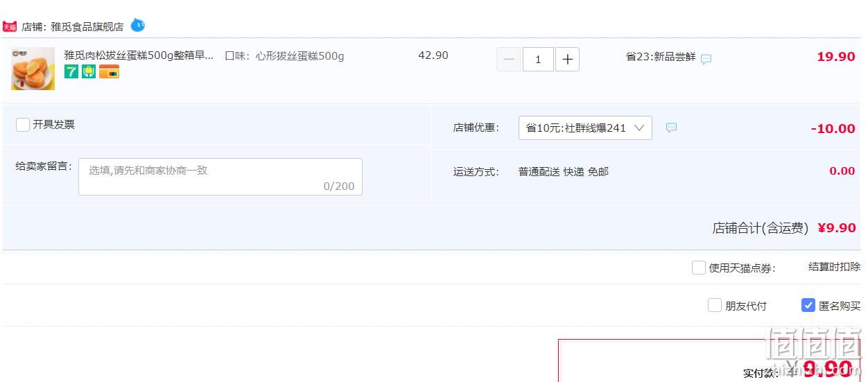Screen dimensions: 868x382
Task: Click shipping method 普通配送 快递 免邮
Action: (564, 171)
